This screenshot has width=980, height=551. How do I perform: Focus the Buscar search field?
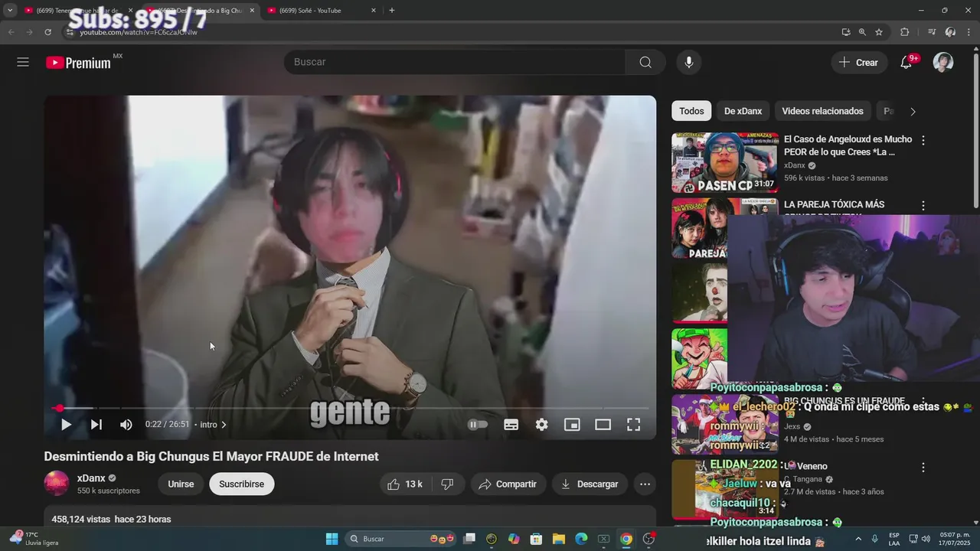(455, 62)
